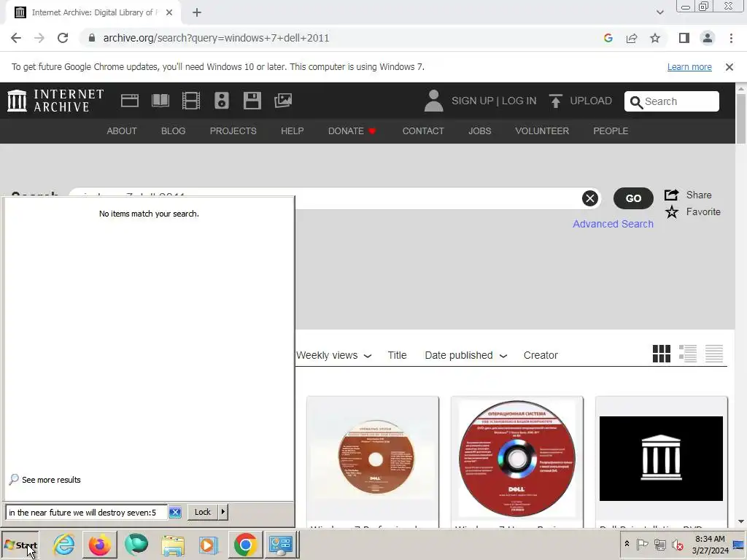
Task: Open the BLOG menu item
Action: (x=174, y=131)
